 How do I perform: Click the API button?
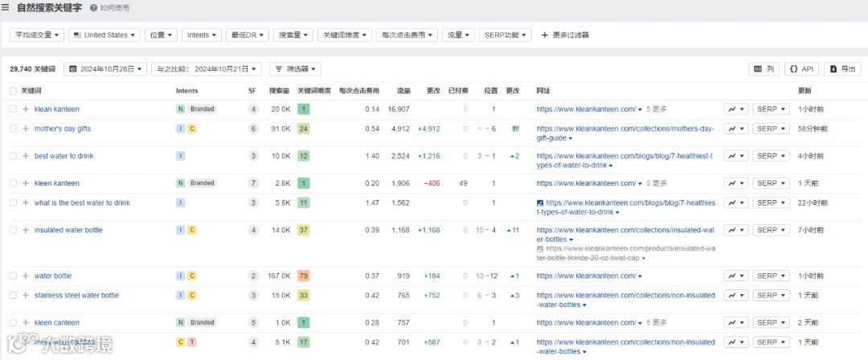pyautogui.click(x=801, y=69)
